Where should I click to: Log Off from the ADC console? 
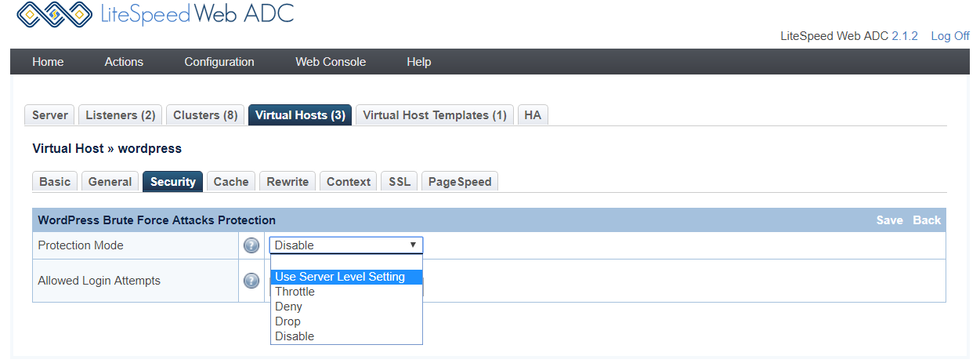click(949, 36)
